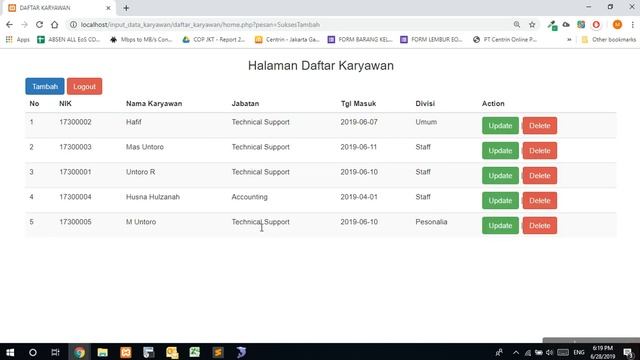This screenshot has width=640, height=360.
Task: Click the Accounting jabatan cell
Action: 249,197
